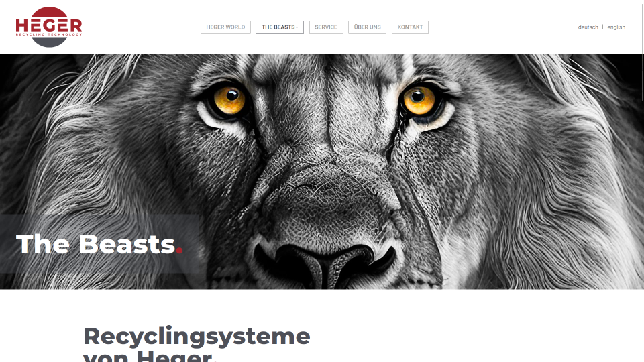Click the Recyclingsysteme von Heger heading

[197, 344]
